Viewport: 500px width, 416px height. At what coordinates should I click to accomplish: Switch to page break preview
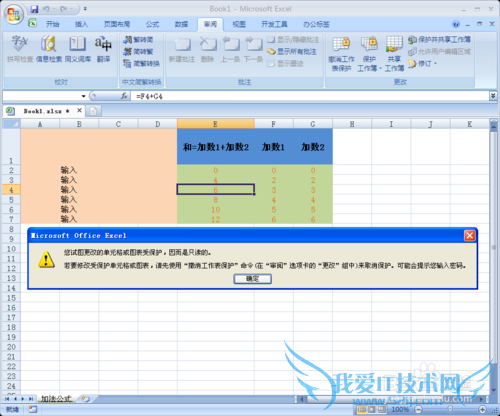point(382,409)
